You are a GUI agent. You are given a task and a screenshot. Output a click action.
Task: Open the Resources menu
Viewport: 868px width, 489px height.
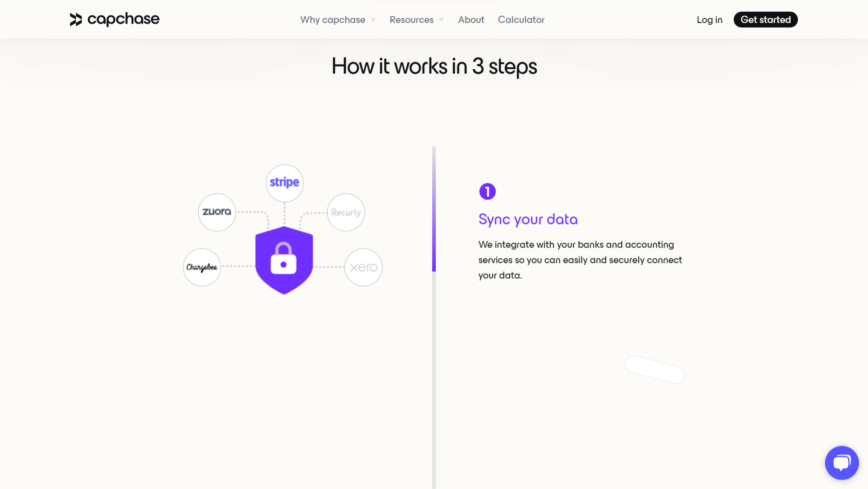[x=411, y=19]
